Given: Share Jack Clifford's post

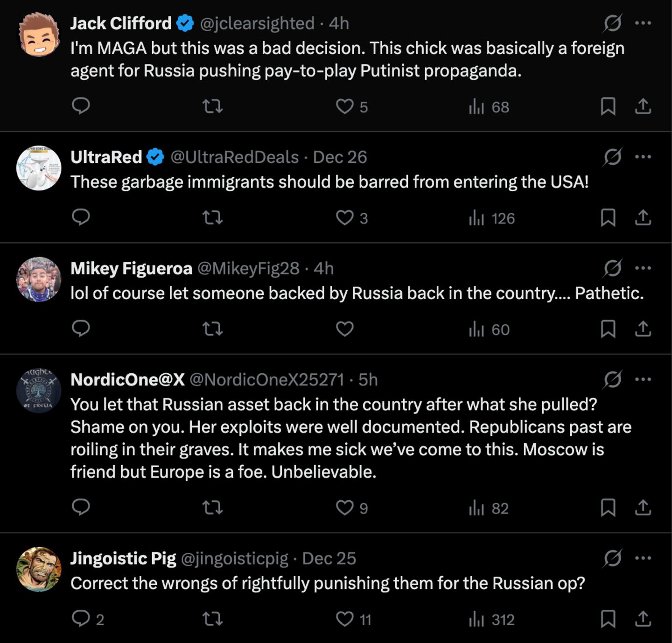Looking at the screenshot, I should pos(643,106).
